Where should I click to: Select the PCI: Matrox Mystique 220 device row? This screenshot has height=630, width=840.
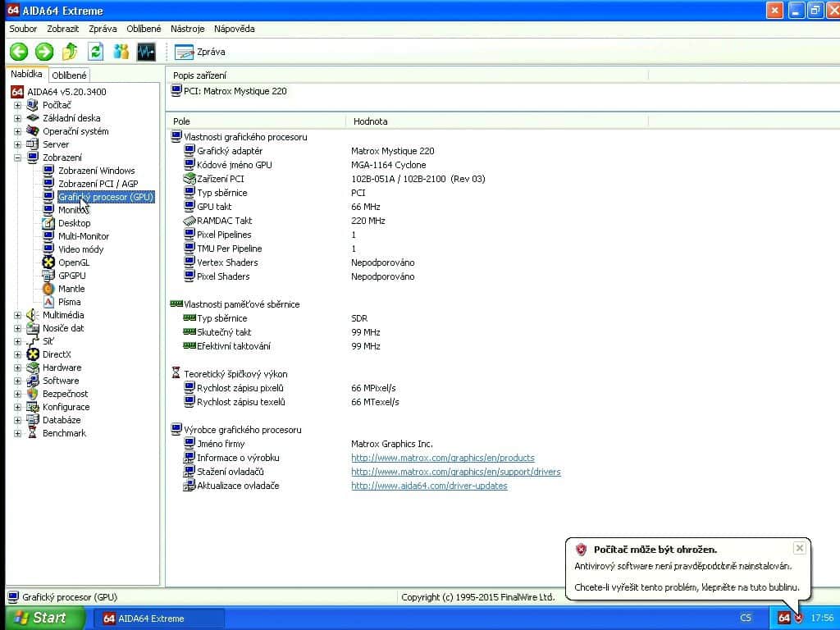[229, 92]
